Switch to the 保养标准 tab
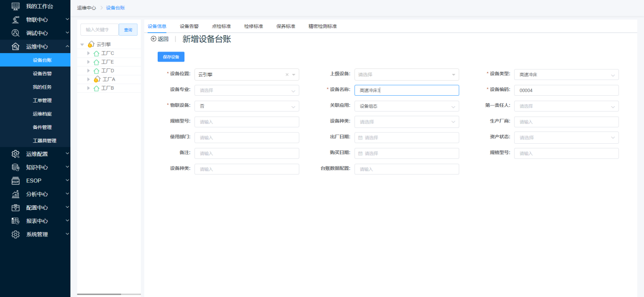 pyautogui.click(x=286, y=26)
